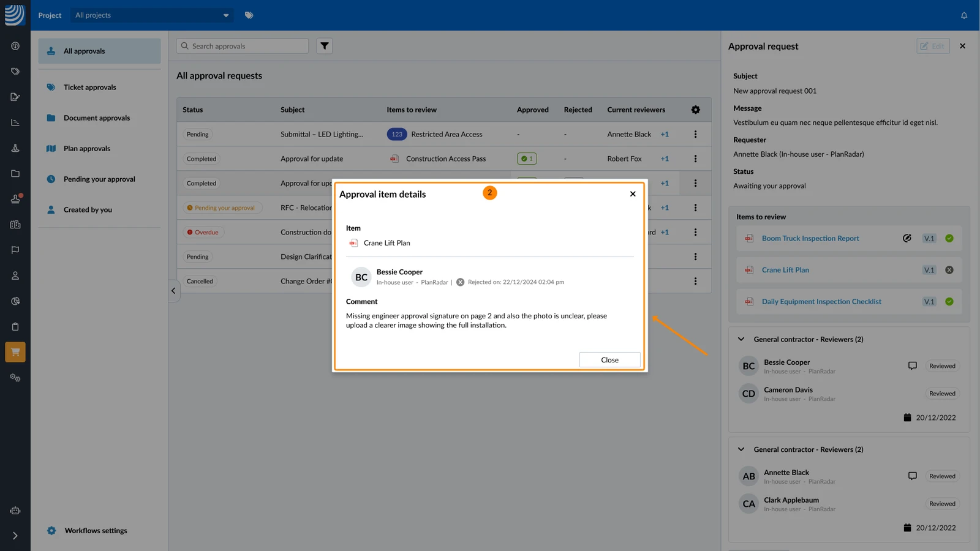Open the folder icon in the left rail
The image size is (980, 551).
15,173
